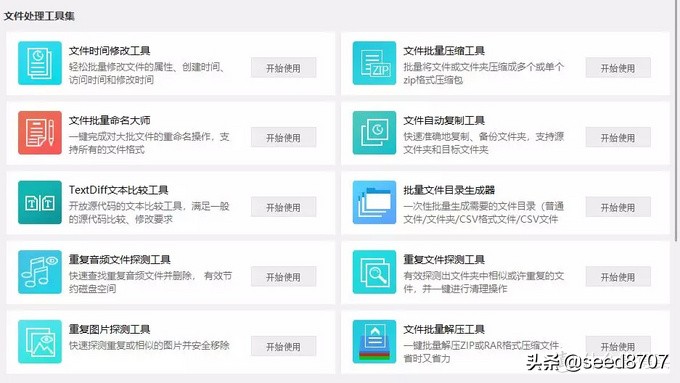Click the 文件自动复制工具 icon
Image resolution: width=680 pixels, height=383 pixels.
point(374,133)
